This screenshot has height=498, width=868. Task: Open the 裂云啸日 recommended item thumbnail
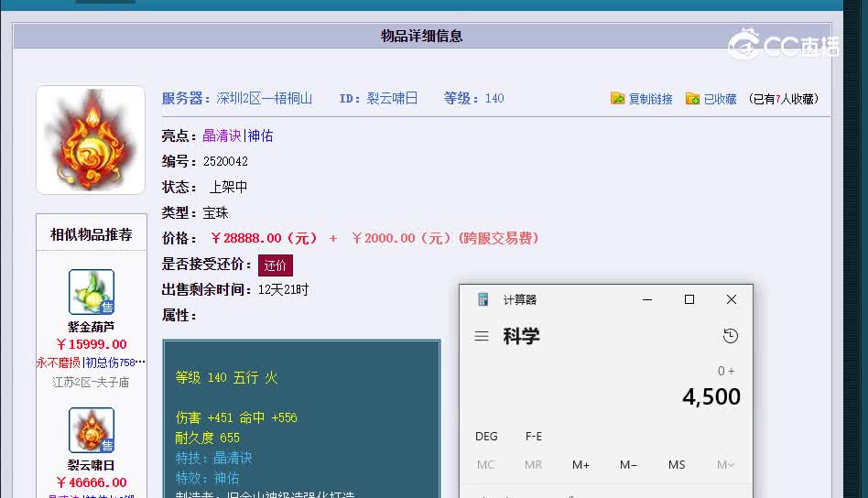click(x=92, y=430)
